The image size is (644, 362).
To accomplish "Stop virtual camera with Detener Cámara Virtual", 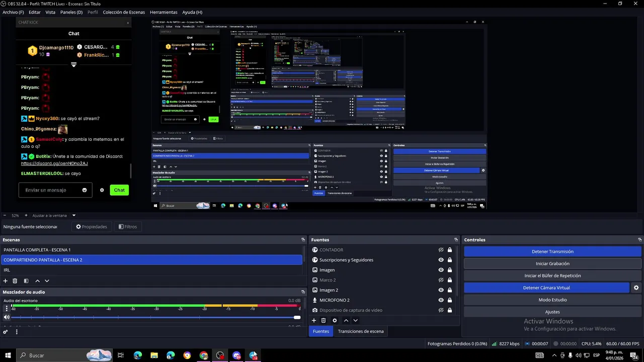I will tap(546, 288).
